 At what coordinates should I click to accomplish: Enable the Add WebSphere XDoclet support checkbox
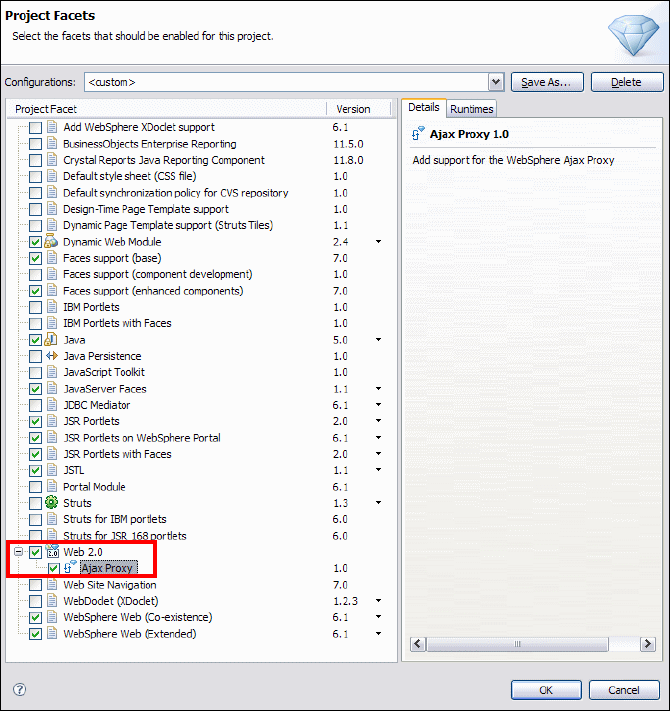[35, 127]
